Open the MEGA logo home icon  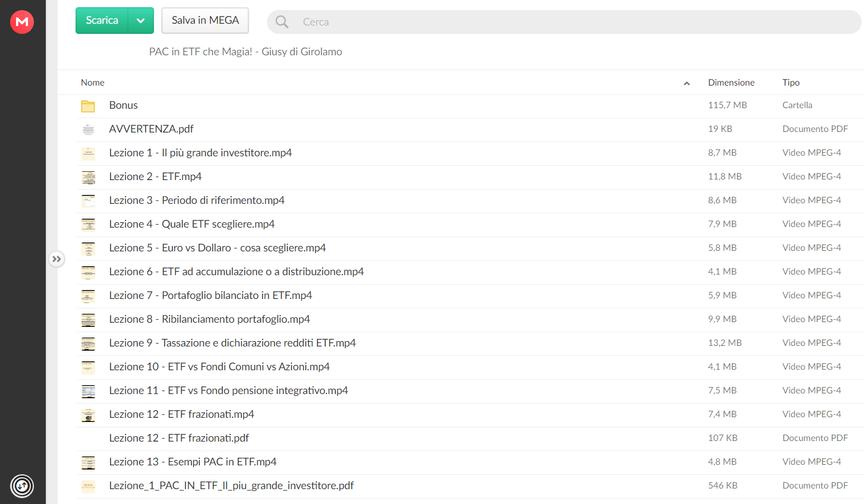(22, 22)
